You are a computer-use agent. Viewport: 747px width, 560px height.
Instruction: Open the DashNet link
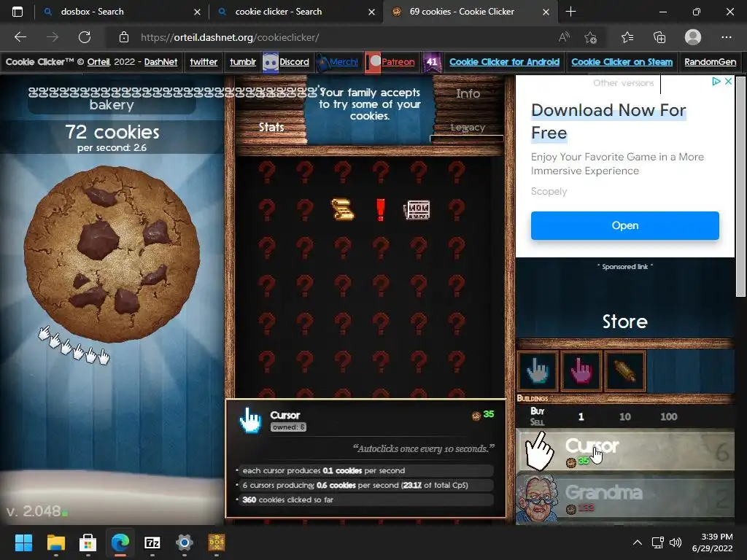160,62
